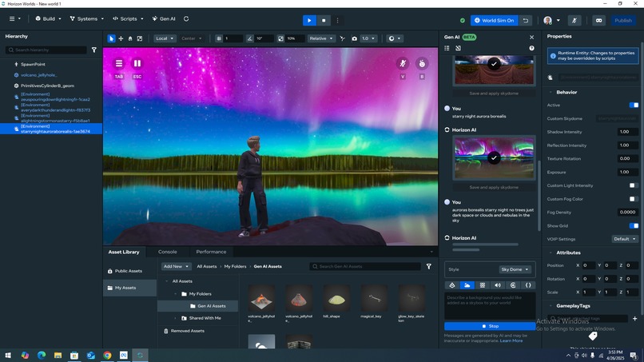Select the move tool in viewport toolbar
Image resolution: width=644 pixels, height=362 pixels.
pos(121,38)
